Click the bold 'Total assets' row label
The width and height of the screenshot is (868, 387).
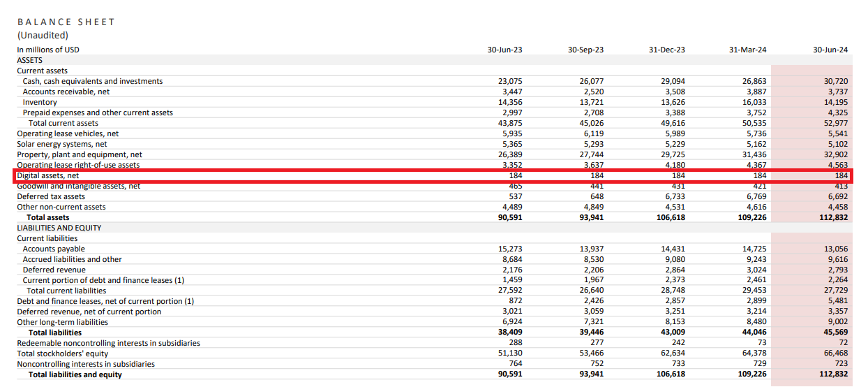click(49, 217)
